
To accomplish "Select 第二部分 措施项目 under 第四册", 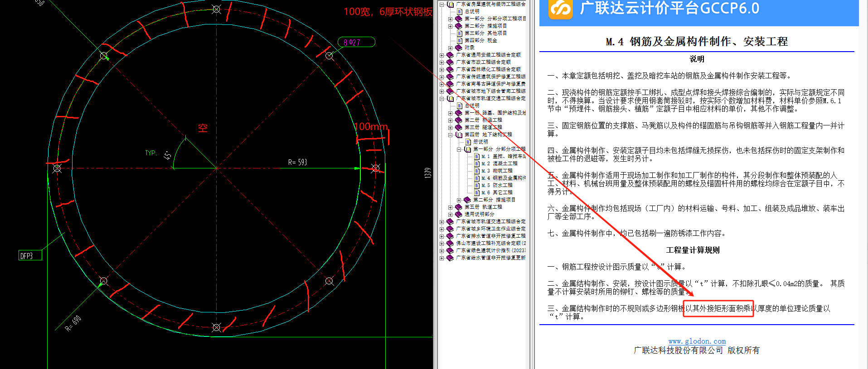I will [494, 200].
